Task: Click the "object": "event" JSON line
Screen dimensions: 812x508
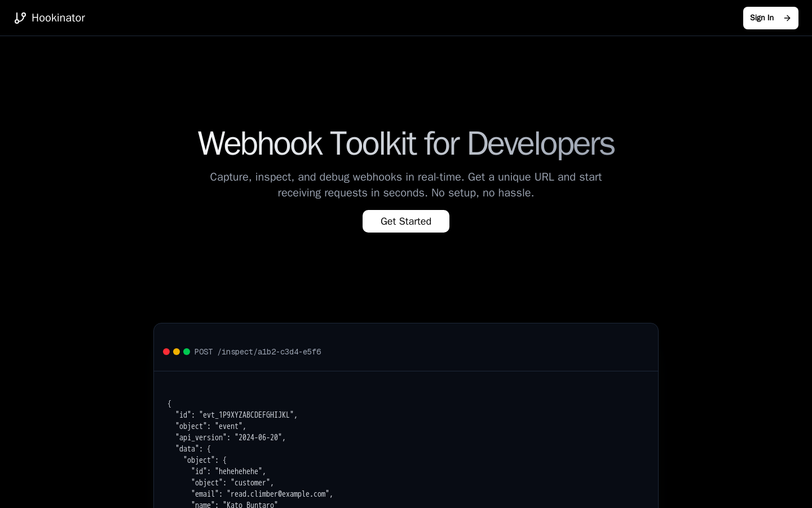Action: click(x=210, y=426)
